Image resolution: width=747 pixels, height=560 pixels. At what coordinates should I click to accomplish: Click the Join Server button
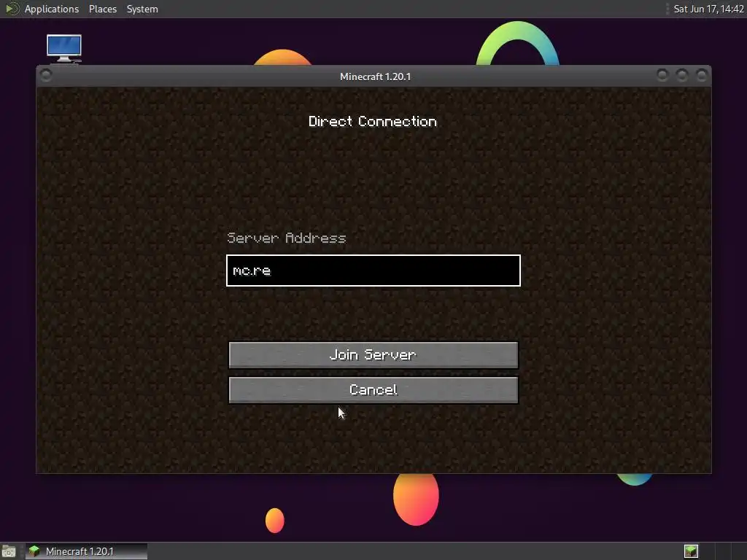click(x=373, y=355)
